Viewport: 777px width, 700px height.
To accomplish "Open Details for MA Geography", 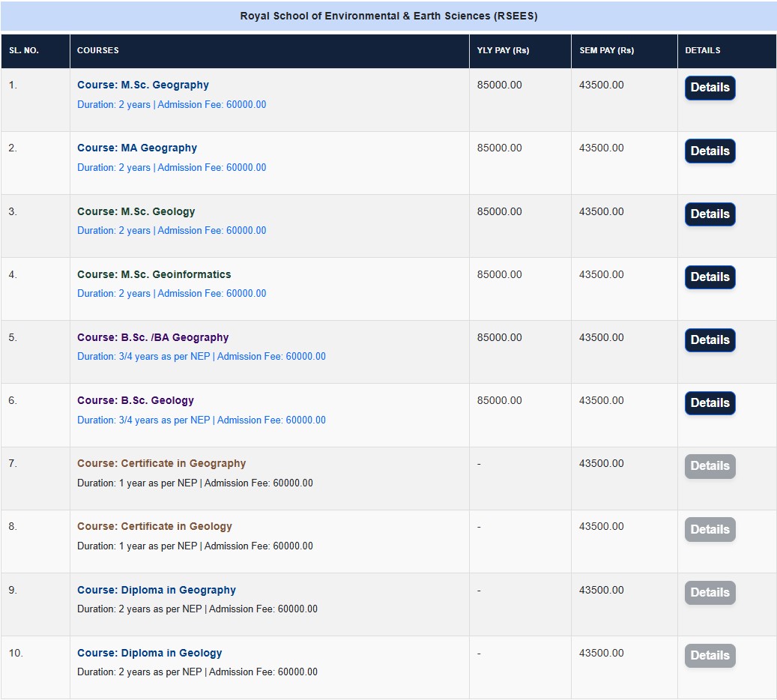I will [710, 151].
